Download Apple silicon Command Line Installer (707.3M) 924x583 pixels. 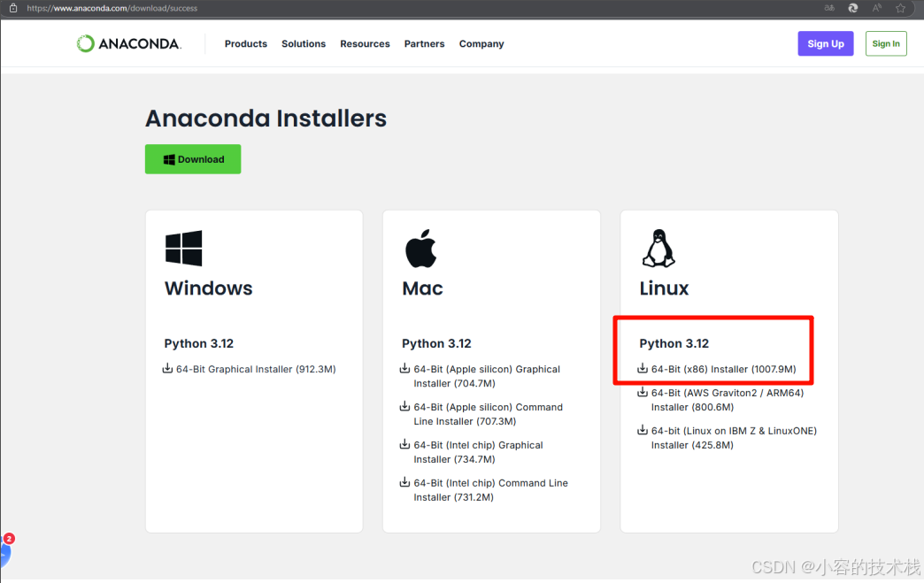click(488, 414)
